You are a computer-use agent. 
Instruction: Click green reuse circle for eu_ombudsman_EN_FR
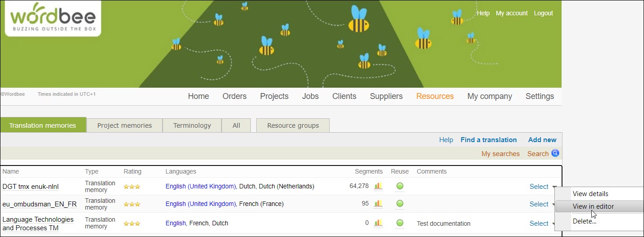[x=399, y=204]
